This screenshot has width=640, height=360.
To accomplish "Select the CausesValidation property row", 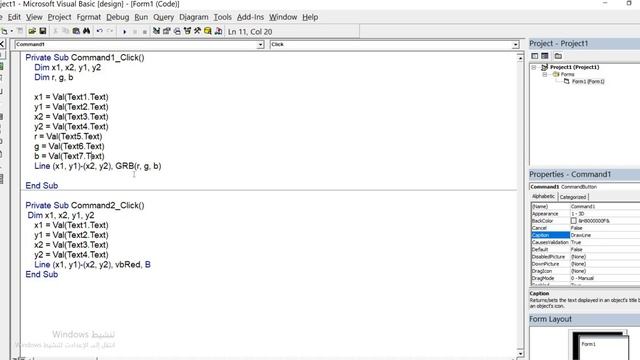I will [585, 242].
